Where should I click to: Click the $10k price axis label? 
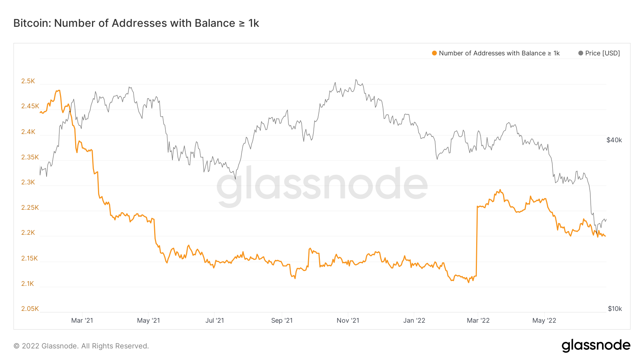[615, 309]
